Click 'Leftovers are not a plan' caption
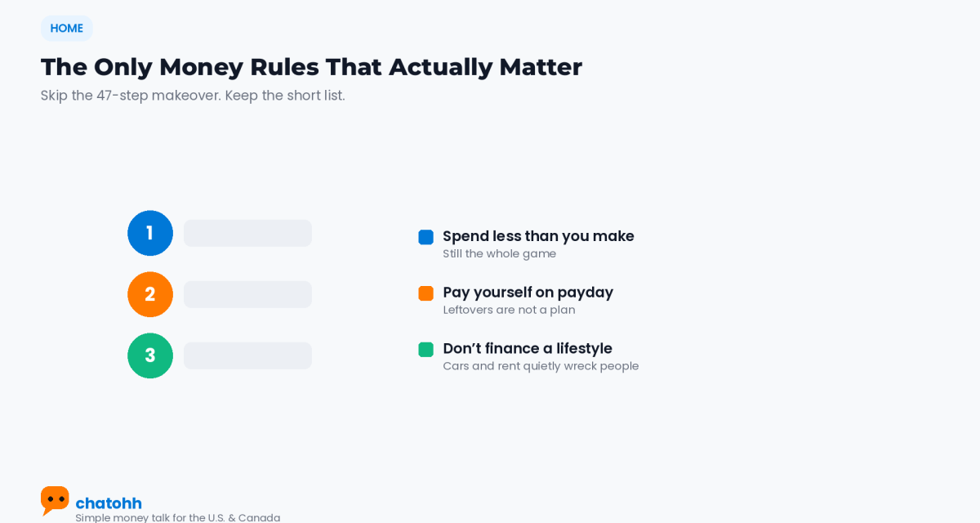The image size is (980, 523). coord(509,310)
